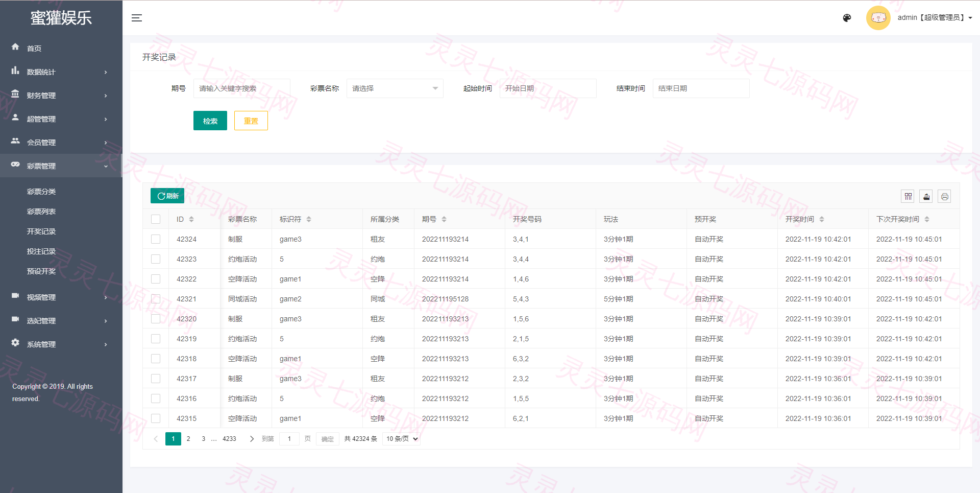Sort by 下次开奖时间 column arrows

927,219
